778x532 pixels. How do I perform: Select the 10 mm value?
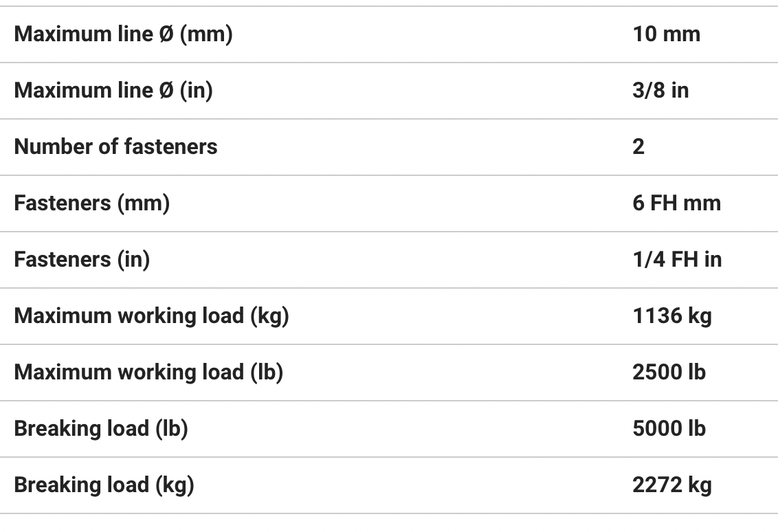(x=666, y=34)
